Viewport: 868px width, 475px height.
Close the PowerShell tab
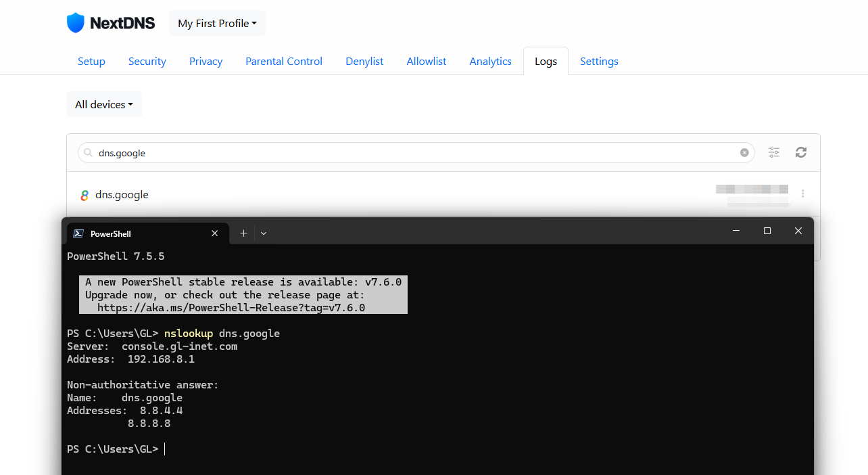pyautogui.click(x=215, y=233)
